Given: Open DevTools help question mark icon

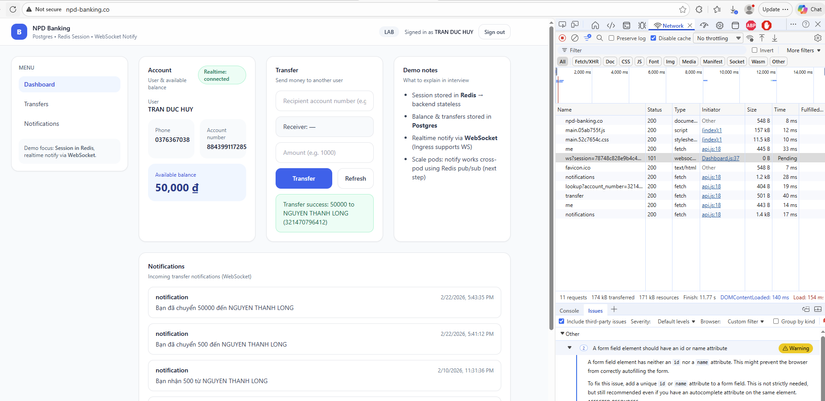Looking at the screenshot, I should (806, 25).
